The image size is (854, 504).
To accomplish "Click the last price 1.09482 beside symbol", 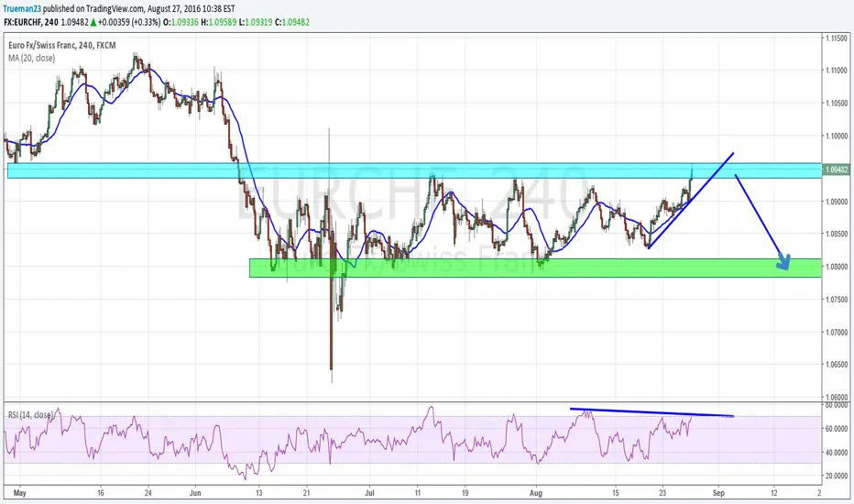I will click(74, 22).
